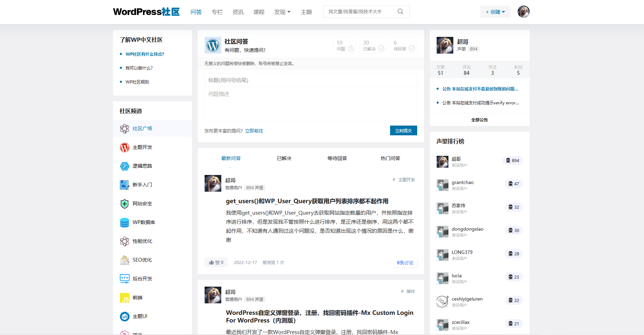Follow the 立即前往 link
644x335 pixels.
(x=254, y=131)
